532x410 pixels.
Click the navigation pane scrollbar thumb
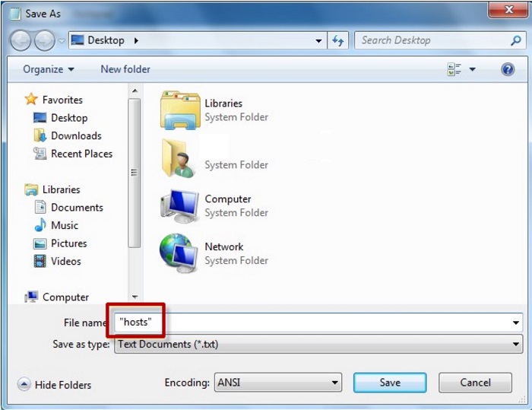[x=135, y=173]
